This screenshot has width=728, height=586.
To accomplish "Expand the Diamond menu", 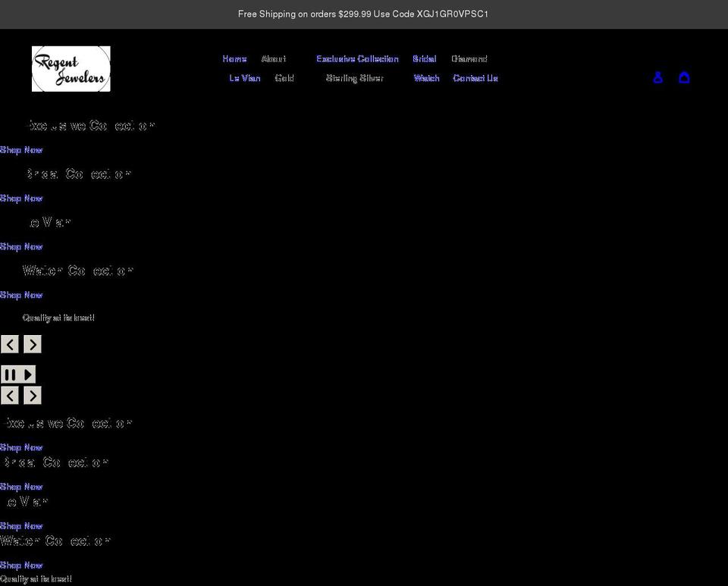I will [x=469, y=59].
